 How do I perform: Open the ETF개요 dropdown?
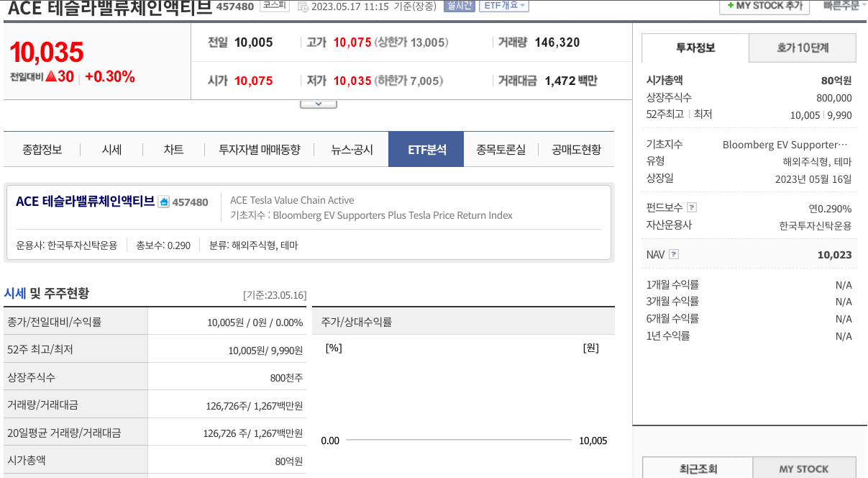(503, 6)
